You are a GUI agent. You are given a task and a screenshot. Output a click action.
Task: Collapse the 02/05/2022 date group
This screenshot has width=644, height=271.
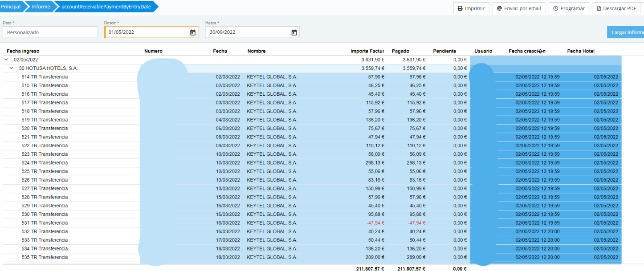pos(6,60)
